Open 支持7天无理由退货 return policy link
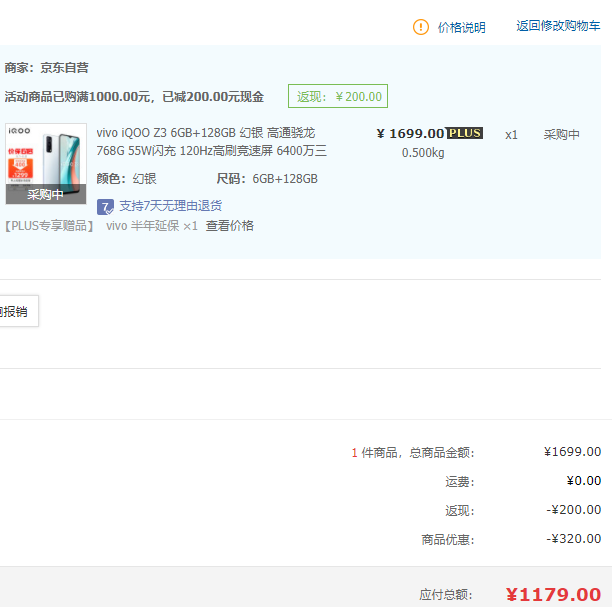The image size is (612, 607). tap(171, 206)
